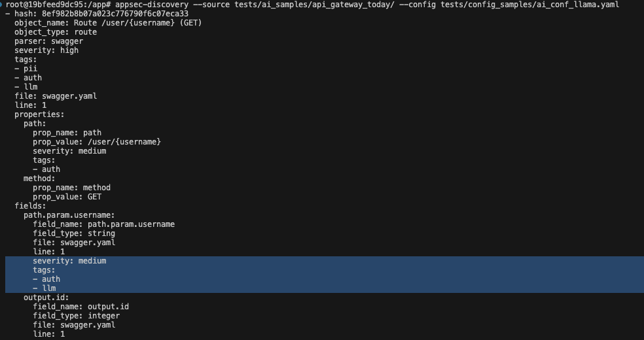Click the path.param.username: key line
This screenshot has height=340, width=644.
[x=69, y=215]
